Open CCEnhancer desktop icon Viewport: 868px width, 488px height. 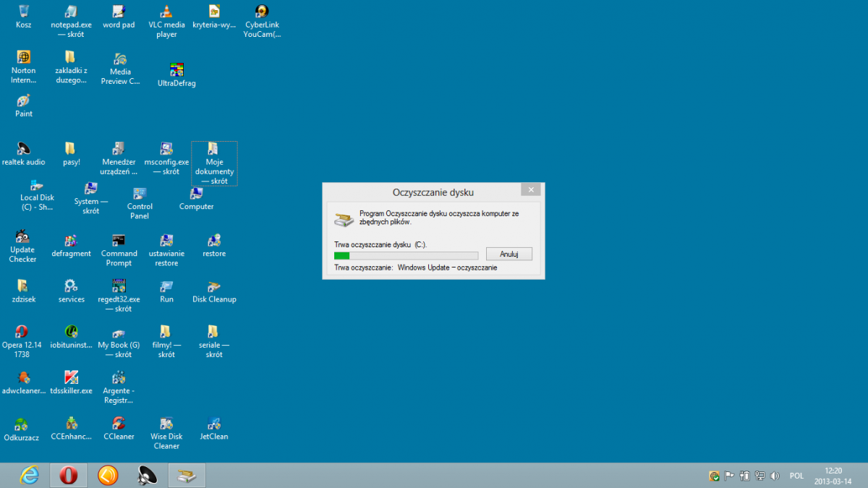point(71,423)
